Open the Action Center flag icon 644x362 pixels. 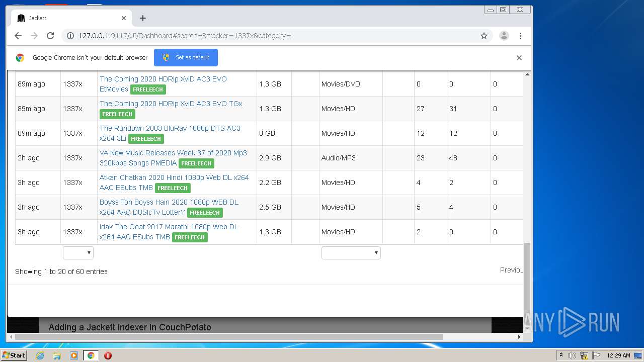[x=596, y=355]
